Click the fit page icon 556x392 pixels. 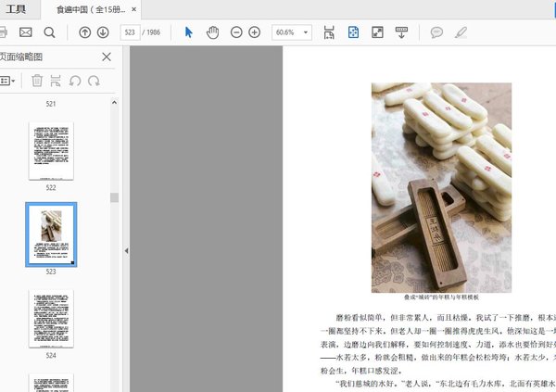coord(353,32)
